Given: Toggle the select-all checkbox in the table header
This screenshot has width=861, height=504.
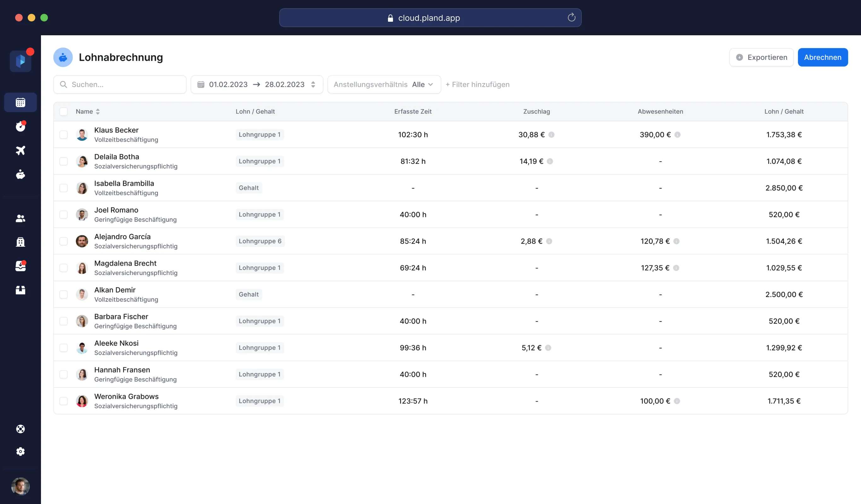Looking at the screenshot, I should pos(64,112).
